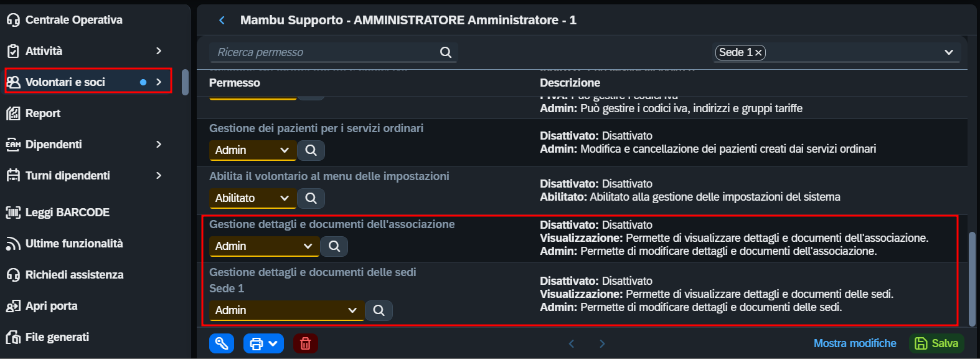Click magnifier beside Gestione dei pazienti dropdown
Image resolution: width=980 pixels, height=359 pixels.
click(311, 150)
